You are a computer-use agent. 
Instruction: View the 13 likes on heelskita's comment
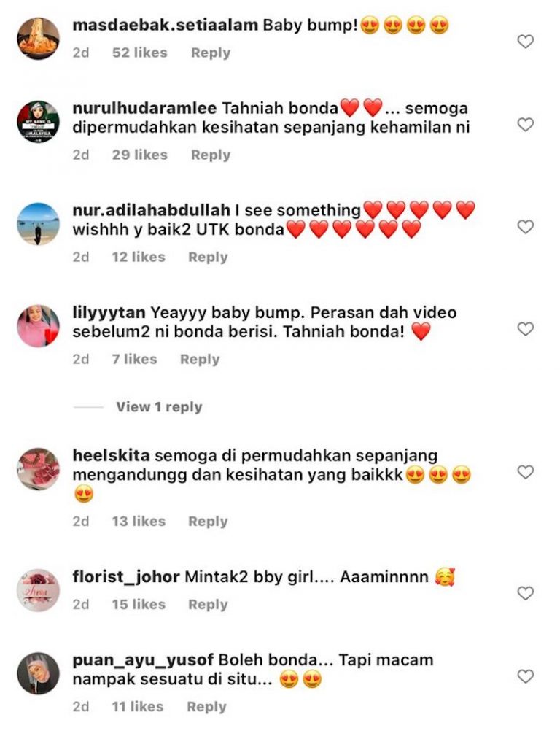click(x=139, y=522)
